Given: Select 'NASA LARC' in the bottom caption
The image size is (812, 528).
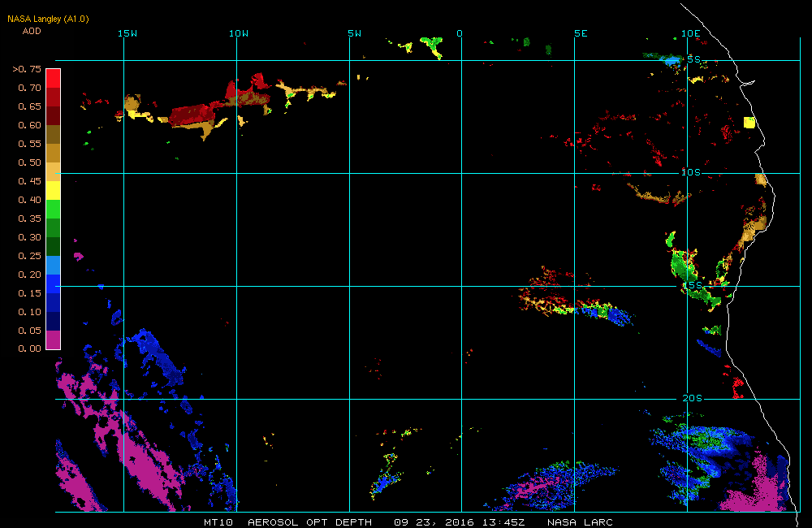Looking at the screenshot, I should (x=580, y=522).
